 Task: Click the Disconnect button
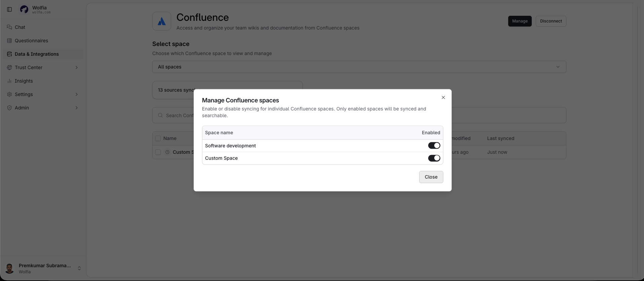551,21
